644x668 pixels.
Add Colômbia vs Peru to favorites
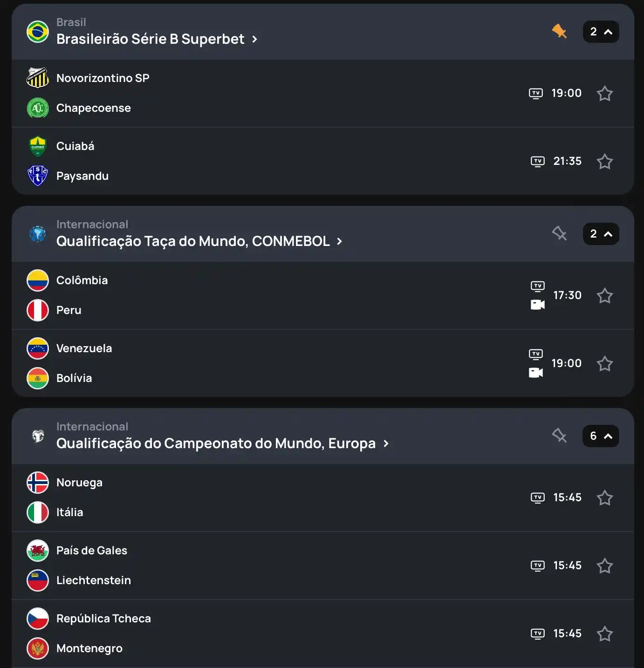coord(605,295)
